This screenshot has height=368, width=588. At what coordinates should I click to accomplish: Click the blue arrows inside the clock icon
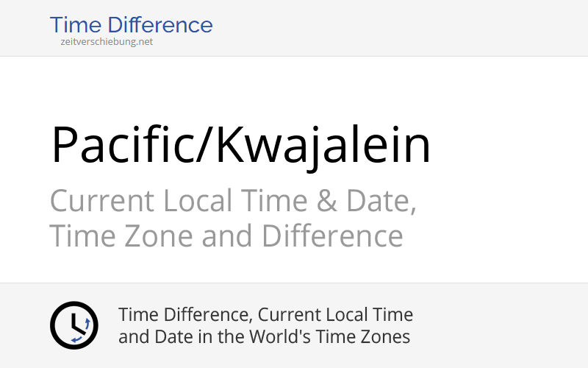pyautogui.click(x=85, y=326)
